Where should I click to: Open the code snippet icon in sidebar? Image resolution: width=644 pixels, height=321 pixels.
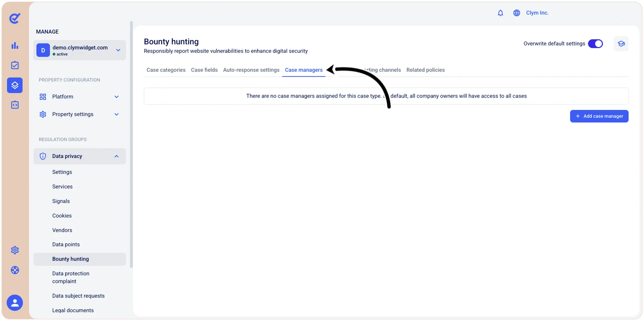(x=15, y=105)
